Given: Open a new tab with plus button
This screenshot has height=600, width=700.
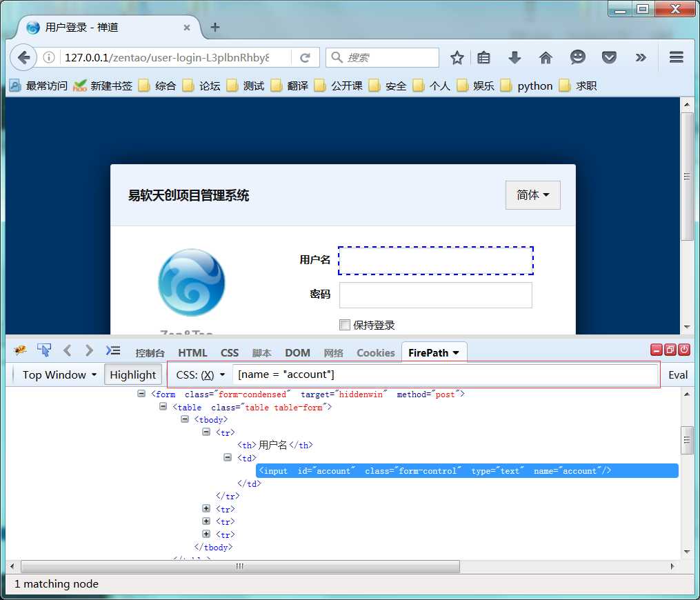Looking at the screenshot, I should point(215,27).
